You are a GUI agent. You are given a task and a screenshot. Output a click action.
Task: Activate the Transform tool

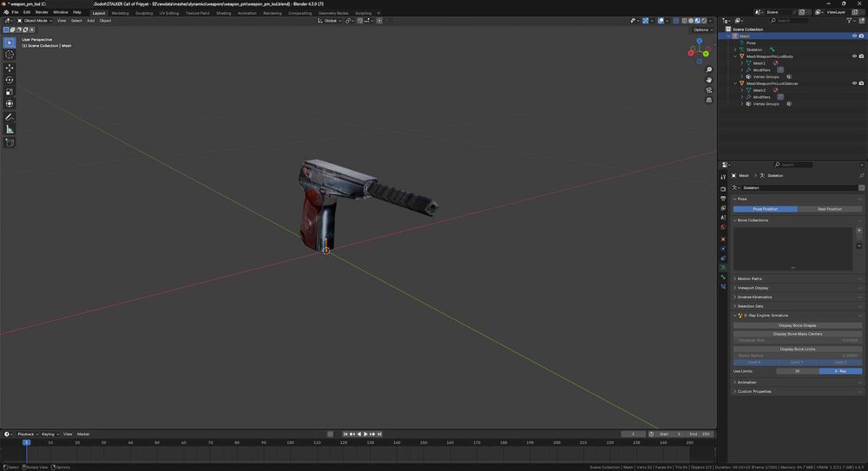pyautogui.click(x=10, y=103)
